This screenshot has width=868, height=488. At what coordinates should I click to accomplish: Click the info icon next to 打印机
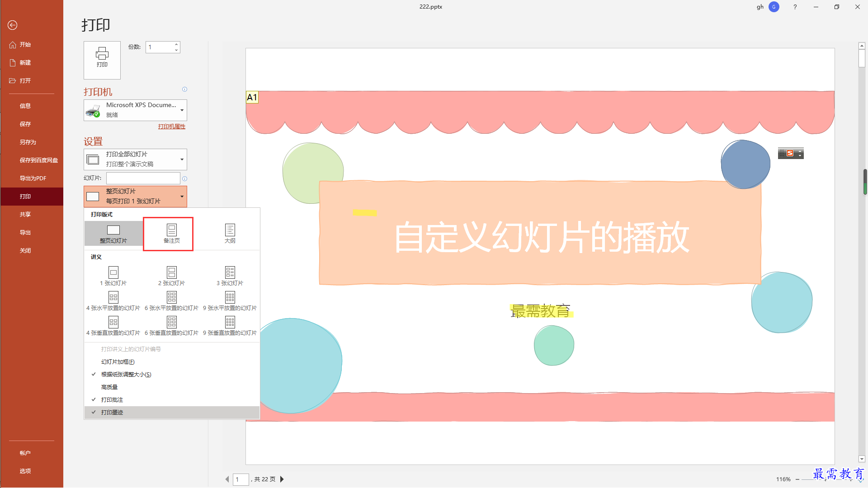pyautogui.click(x=184, y=89)
